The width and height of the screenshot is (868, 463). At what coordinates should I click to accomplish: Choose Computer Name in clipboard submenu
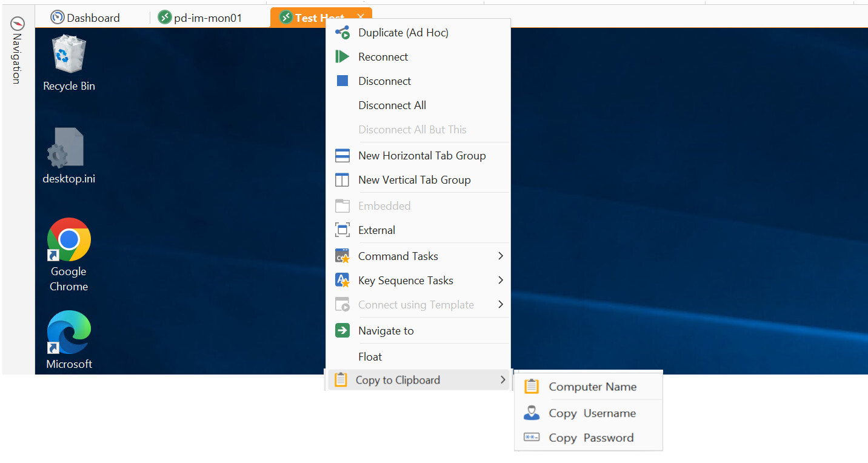[592, 387]
